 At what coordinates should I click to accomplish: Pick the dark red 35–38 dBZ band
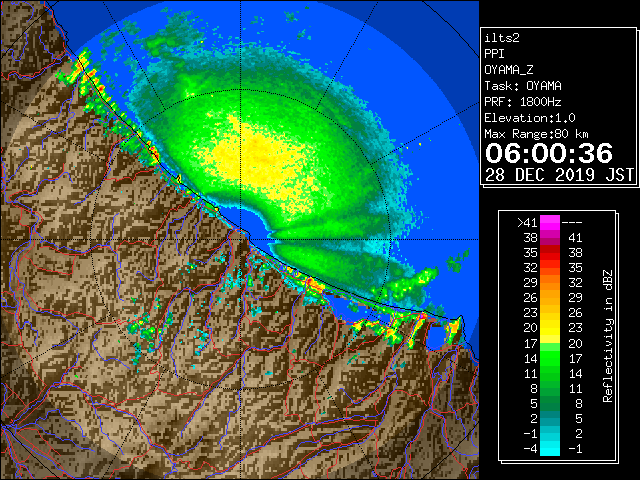550,253
